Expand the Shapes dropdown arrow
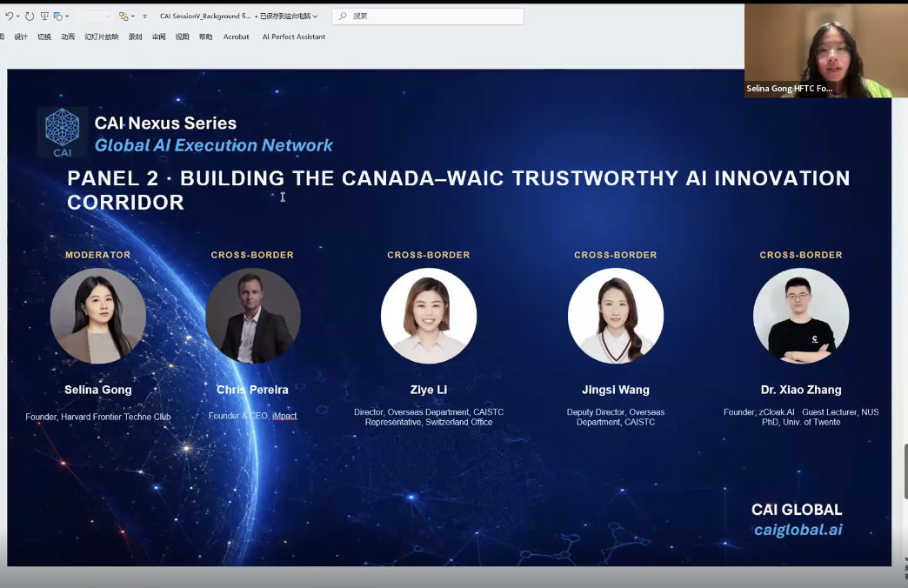Image resolution: width=908 pixels, height=588 pixels. (67, 17)
